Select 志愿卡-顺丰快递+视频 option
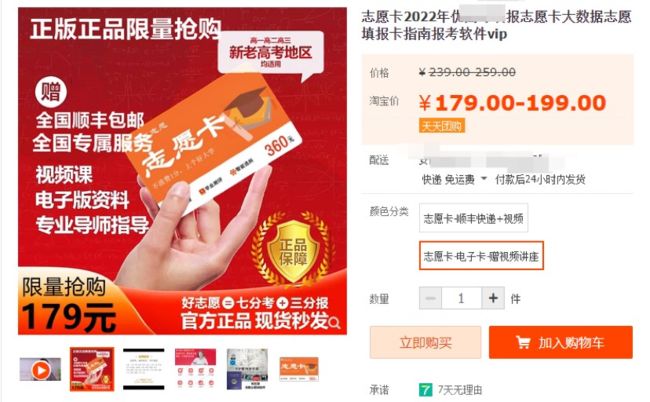The width and height of the screenshot is (650, 402). [x=473, y=218]
